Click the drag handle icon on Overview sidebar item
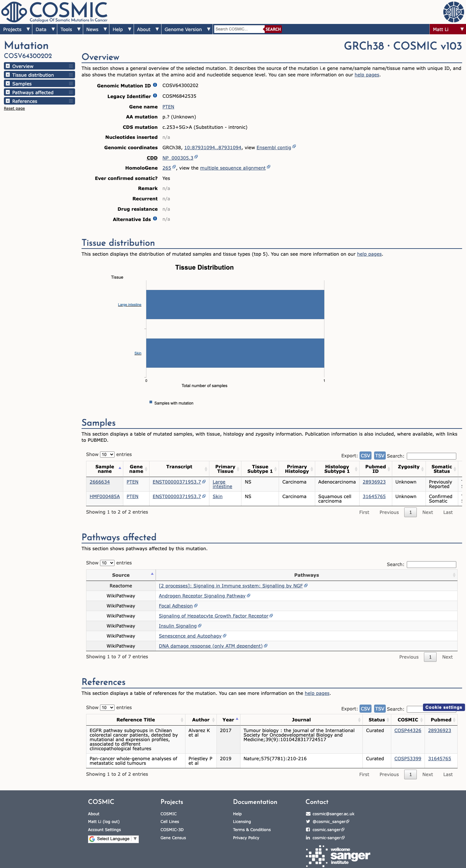 click(71, 66)
